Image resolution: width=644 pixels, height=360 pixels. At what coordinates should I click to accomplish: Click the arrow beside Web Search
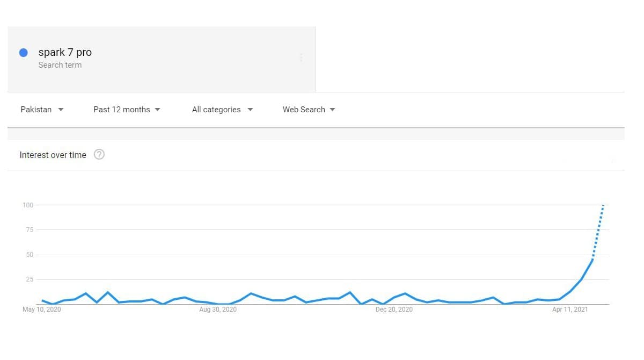coord(332,110)
